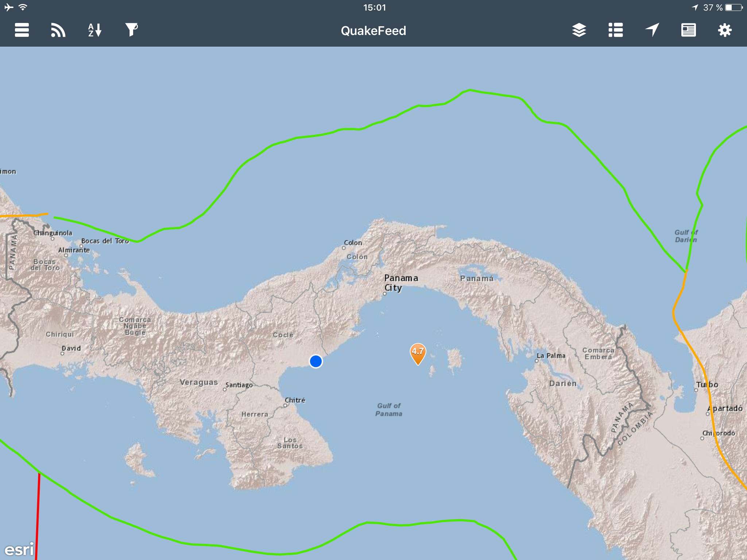This screenshot has width=747, height=560.
Task: Select the 4.7 magnitude earthquake pin
Action: point(418,353)
